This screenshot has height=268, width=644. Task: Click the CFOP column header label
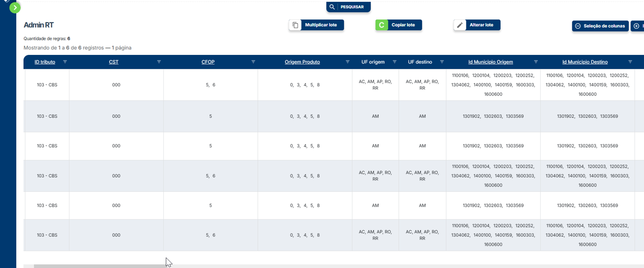point(208,62)
